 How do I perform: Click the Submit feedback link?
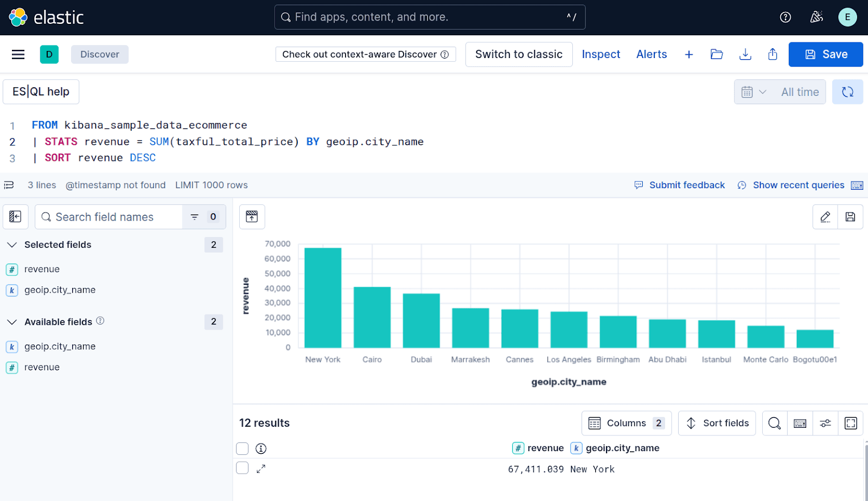tap(687, 185)
